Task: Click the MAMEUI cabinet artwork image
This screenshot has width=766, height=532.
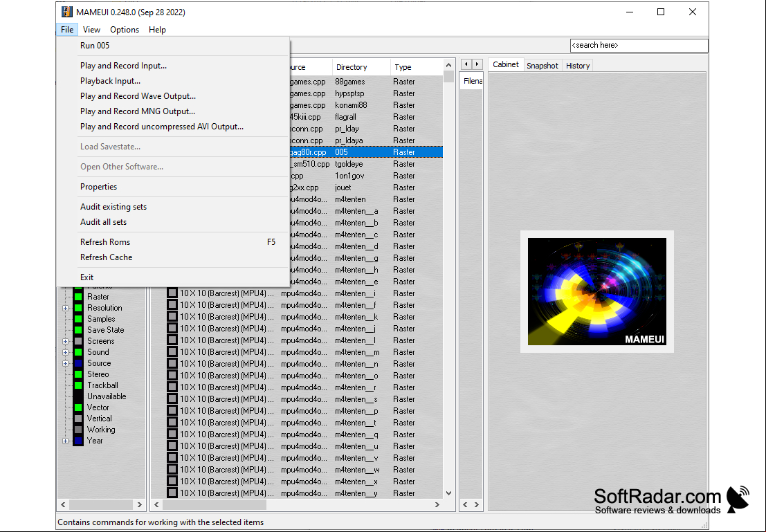Action: click(597, 291)
